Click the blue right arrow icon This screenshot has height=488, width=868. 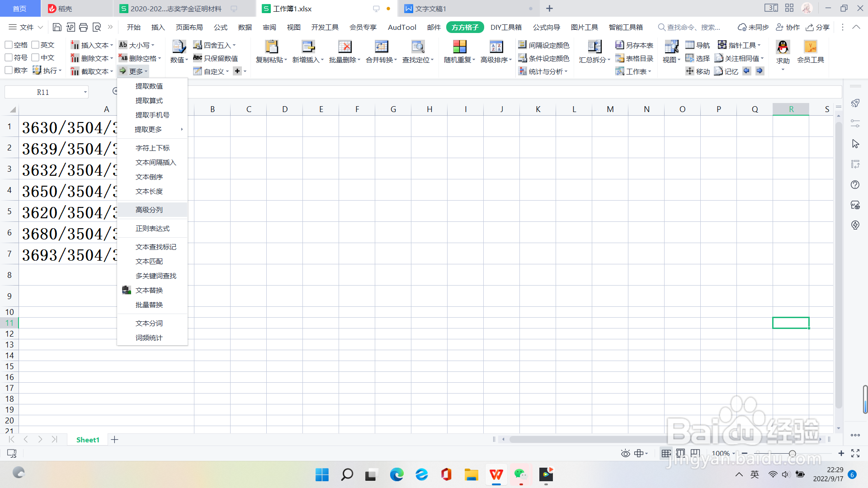759,71
